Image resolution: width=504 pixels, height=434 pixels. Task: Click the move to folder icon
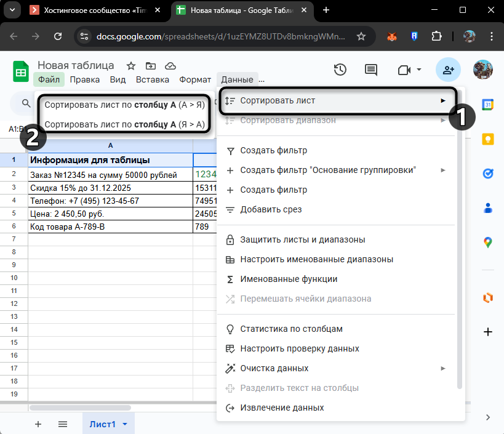tap(150, 66)
